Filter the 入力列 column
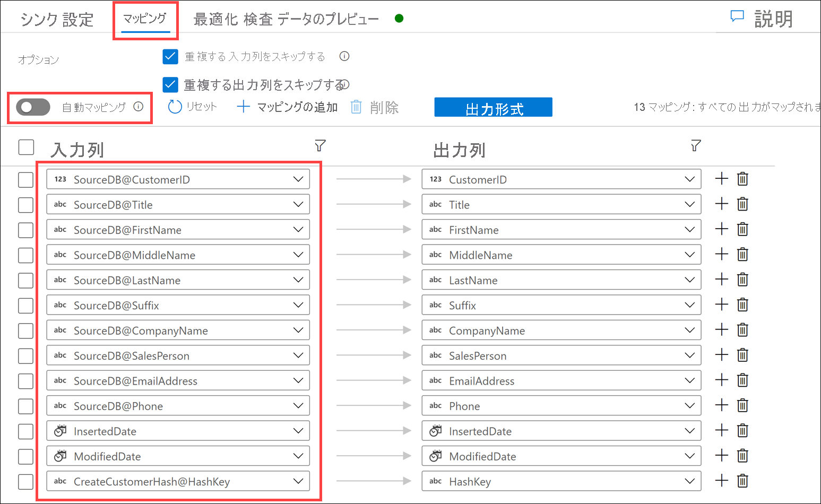 [x=320, y=145]
